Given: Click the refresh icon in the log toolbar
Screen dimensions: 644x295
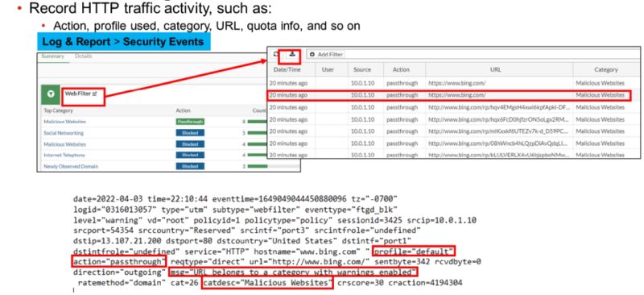Looking at the screenshot, I should (x=275, y=54).
